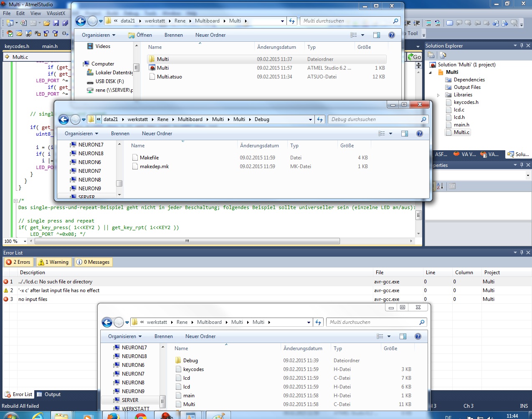Click the code editor vertical scrollbar thumb
This screenshot has width=532, height=419.
[418, 215]
